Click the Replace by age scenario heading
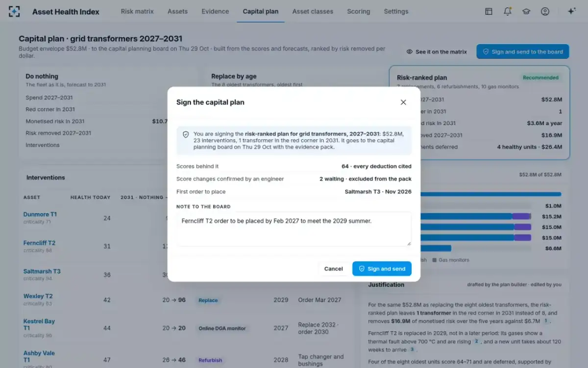This screenshot has height=368, width=588. (x=234, y=77)
